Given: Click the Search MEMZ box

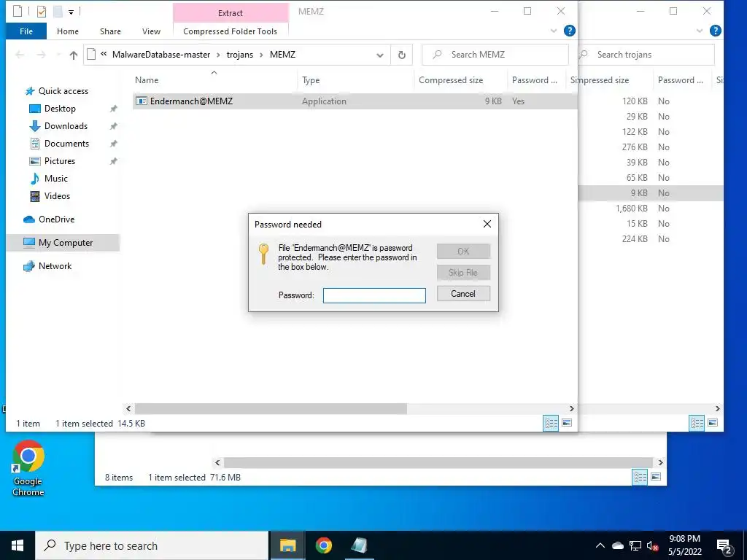Looking at the screenshot, I should point(495,55).
